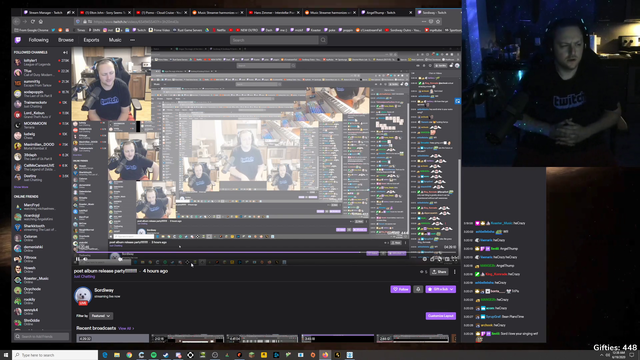Click the Search to Add Friends field
The height and width of the screenshot is (360, 640).
tap(41, 336)
